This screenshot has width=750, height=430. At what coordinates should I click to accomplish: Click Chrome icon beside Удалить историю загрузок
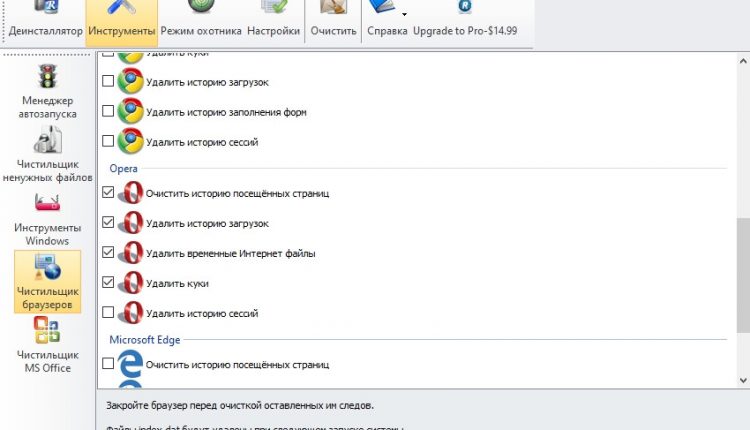tap(130, 81)
